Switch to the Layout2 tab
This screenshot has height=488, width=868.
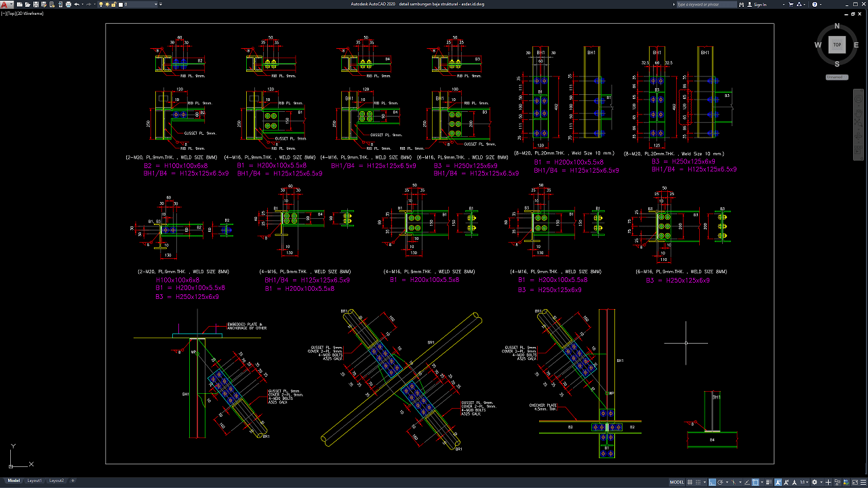pos(56,481)
